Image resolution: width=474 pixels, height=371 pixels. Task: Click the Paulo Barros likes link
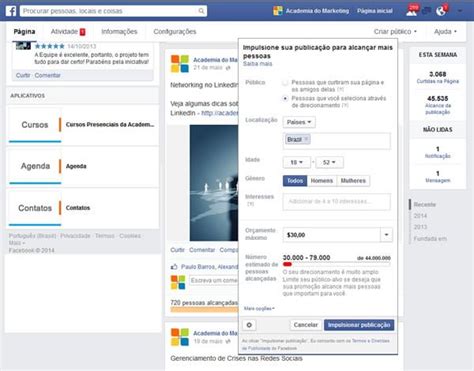pyautogui.click(x=198, y=267)
